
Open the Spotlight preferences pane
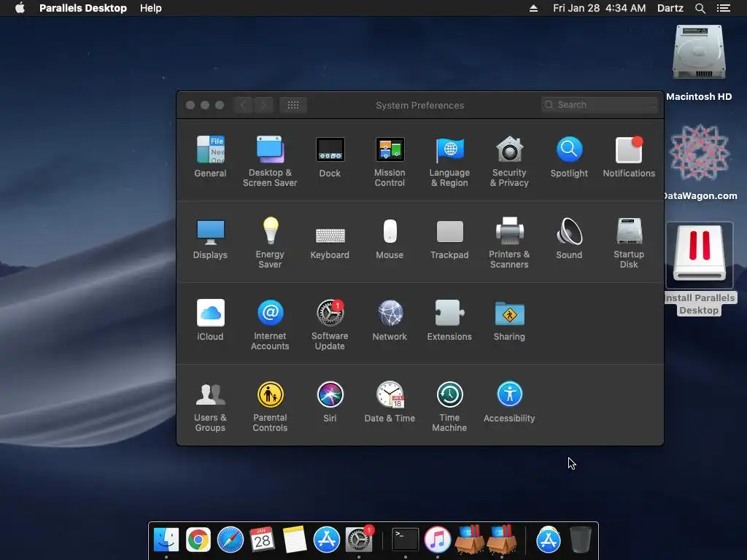click(569, 157)
